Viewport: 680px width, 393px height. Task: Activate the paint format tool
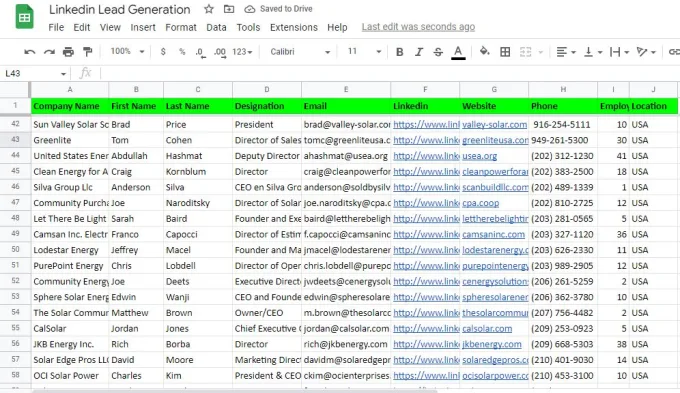click(x=88, y=52)
